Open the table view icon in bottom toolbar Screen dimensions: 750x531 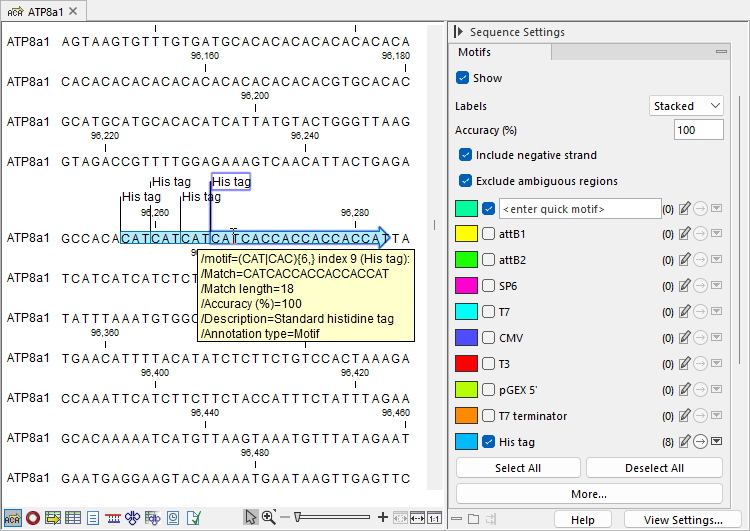coord(73,518)
